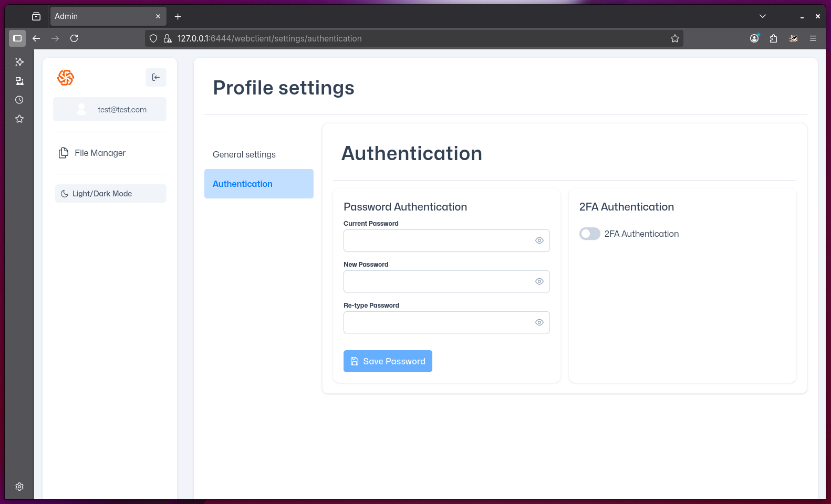Minimize the browser window
This screenshot has height=504, width=831.
tap(802, 16)
